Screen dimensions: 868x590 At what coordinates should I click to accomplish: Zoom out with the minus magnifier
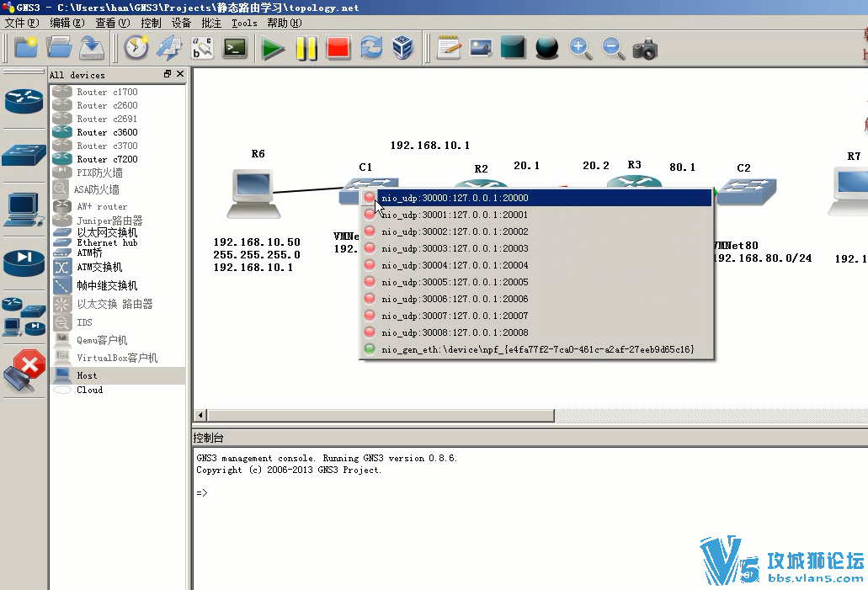613,48
